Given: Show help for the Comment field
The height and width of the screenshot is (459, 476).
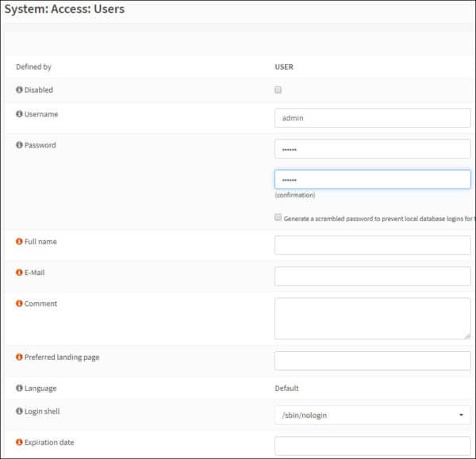Looking at the screenshot, I should pos(19,303).
